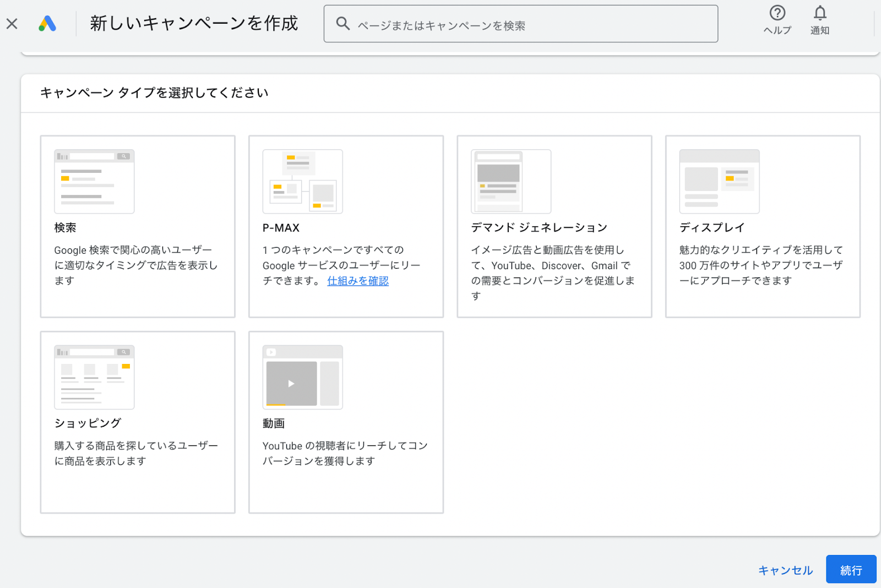Select the 動画 campaign video illustration
Screen dimensions: 881x588
click(302, 377)
